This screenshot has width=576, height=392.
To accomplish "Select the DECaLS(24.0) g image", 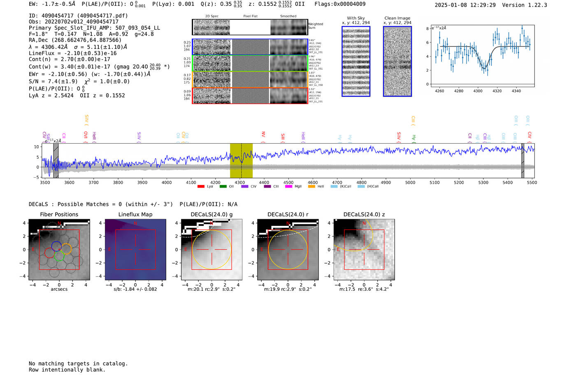I will 211,249.
